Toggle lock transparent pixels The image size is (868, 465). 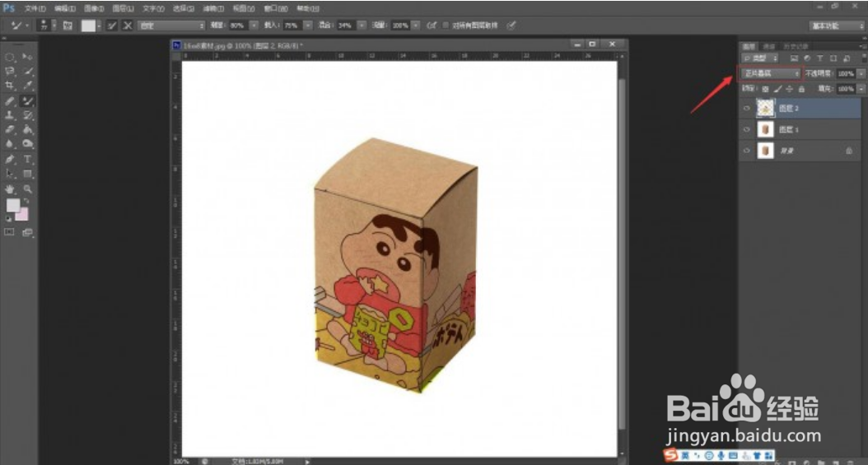click(765, 89)
